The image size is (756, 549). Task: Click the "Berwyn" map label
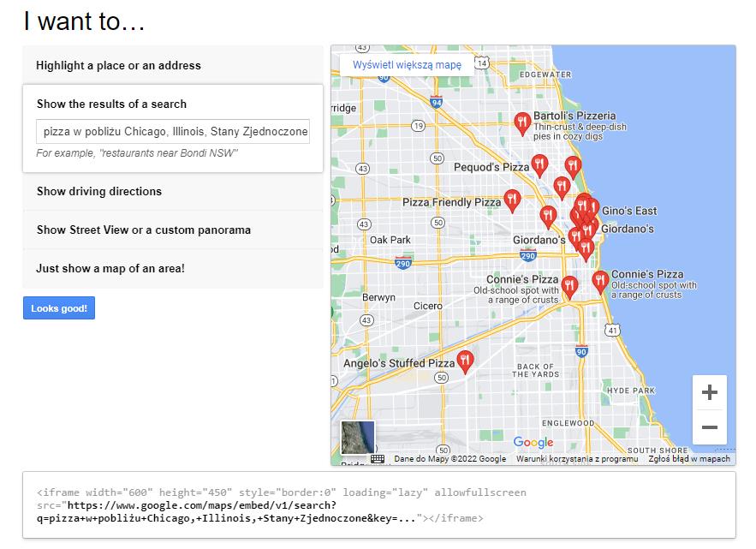[378, 298]
